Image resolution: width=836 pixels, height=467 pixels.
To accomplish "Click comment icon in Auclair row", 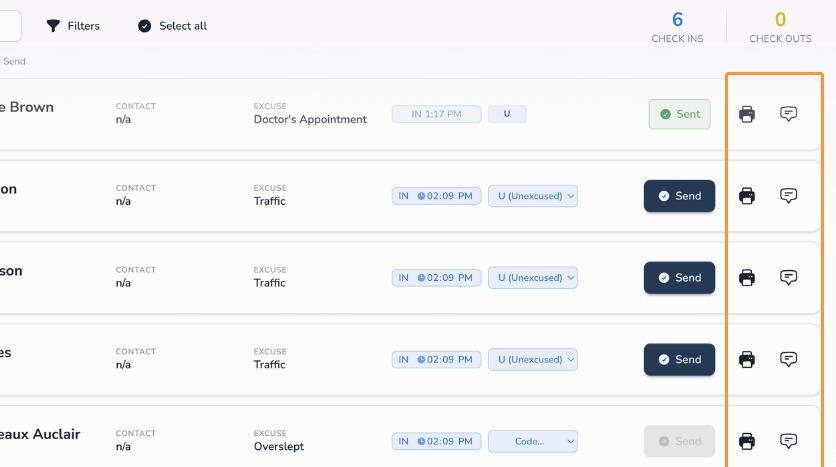I will pos(788,441).
